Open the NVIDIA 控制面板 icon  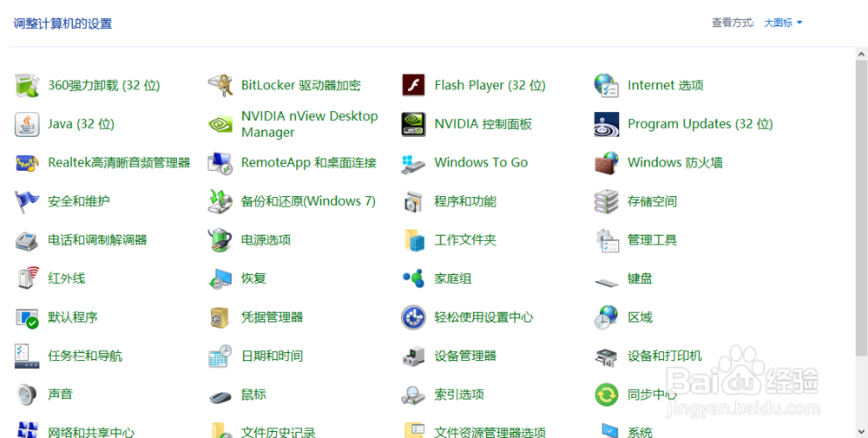[x=413, y=124]
